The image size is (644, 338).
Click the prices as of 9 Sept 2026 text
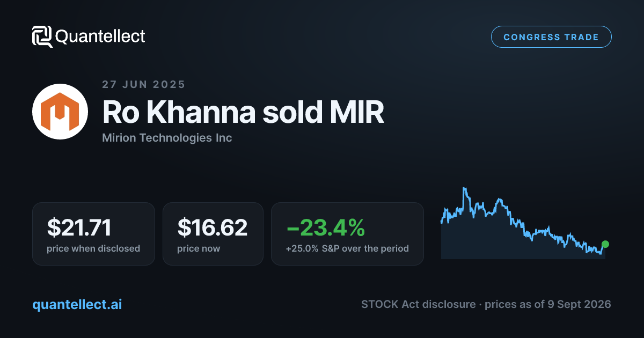pos(548,304)
